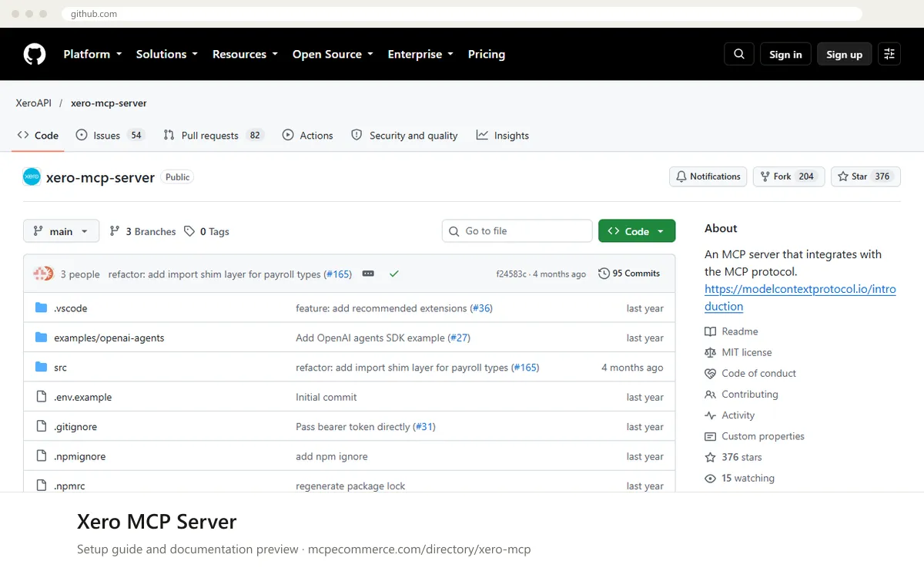
Task: Open the 'regenerate package lock' commit message
Action: [350, 486]
